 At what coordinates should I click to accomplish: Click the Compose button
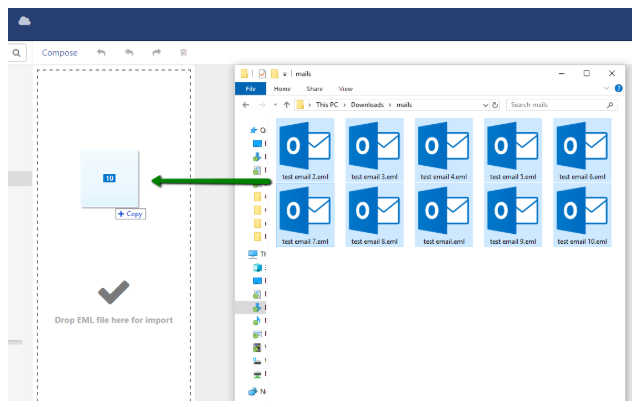click(x=60, y=52)
